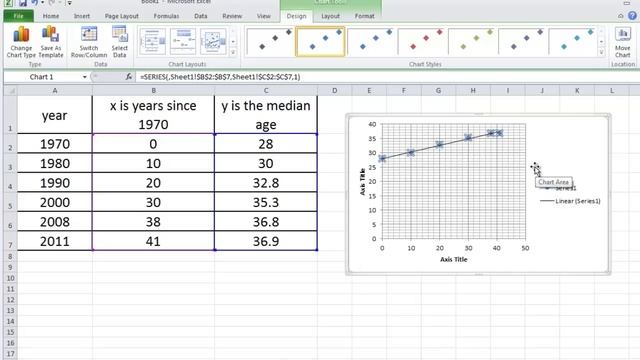Image resolution: width=640 pixels, height=360 pixels.
Task: Expand the Chart Styles gallery
Action: pyautogui.click(x=601, y=53)
